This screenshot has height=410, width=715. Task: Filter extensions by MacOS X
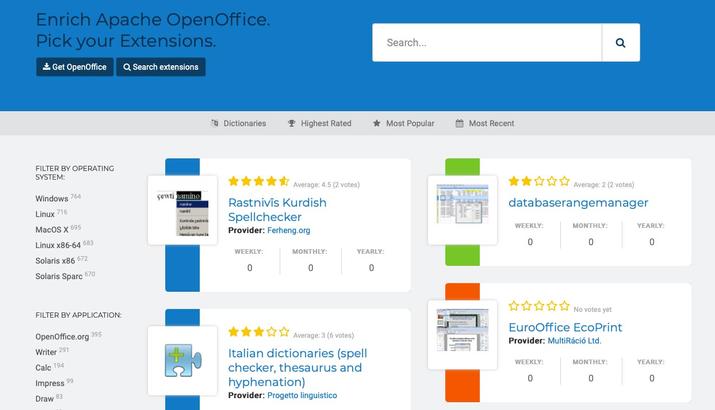[52, 229]
